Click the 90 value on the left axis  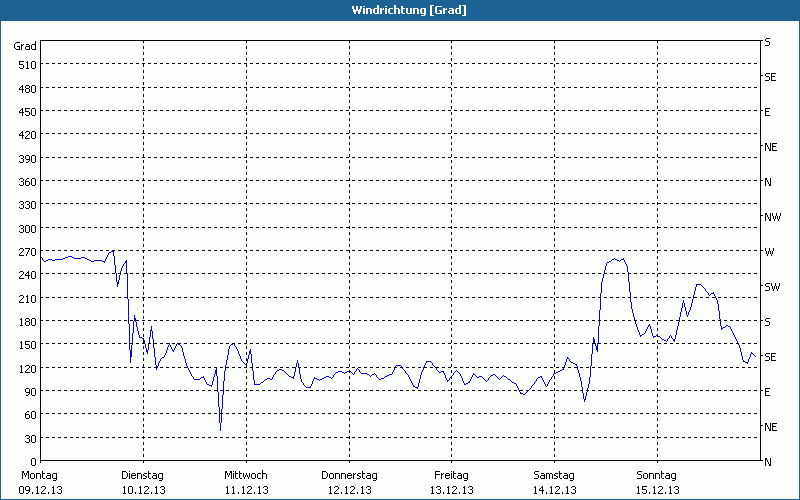[x=31, y=392]
